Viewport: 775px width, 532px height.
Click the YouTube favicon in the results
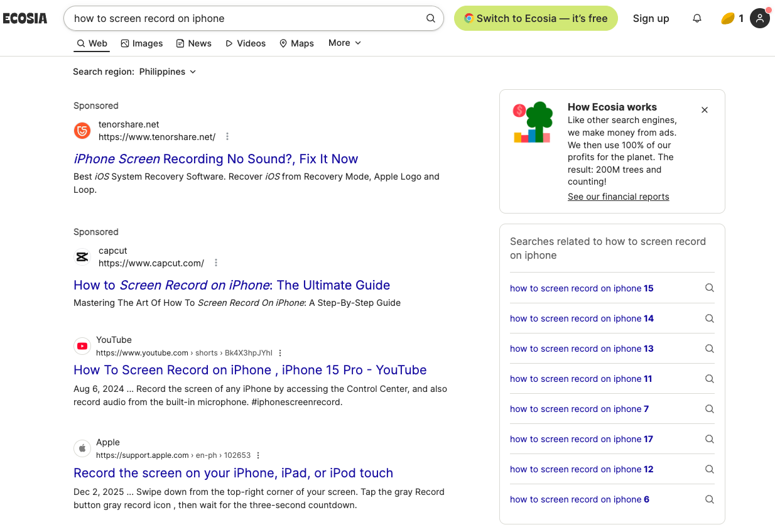[82, 346]
